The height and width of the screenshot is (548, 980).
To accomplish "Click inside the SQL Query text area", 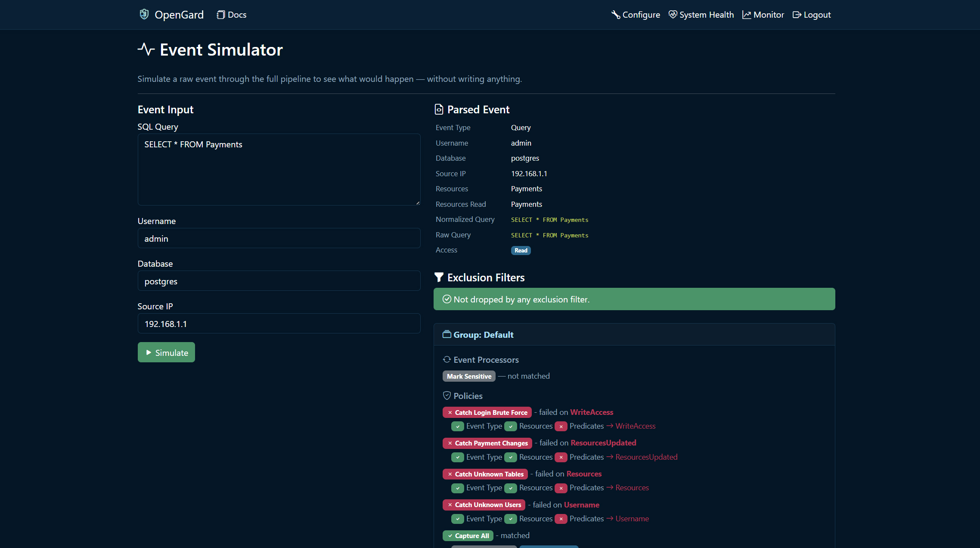I will 279,169.
